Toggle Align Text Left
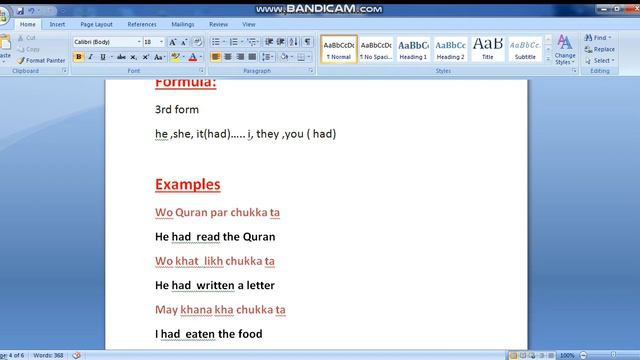The image size is (640, 360). point(216,57)
